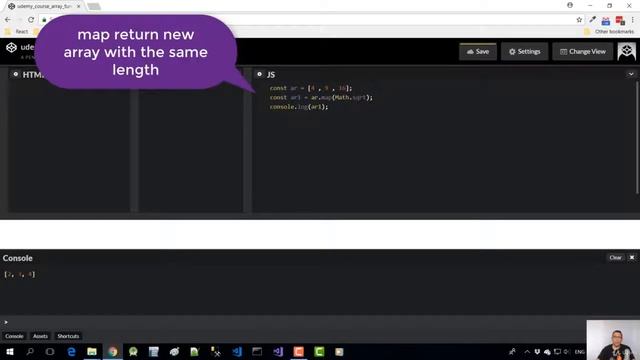Click the console command input line
This screenshot has width=640, height=360.
click(294, 322)
